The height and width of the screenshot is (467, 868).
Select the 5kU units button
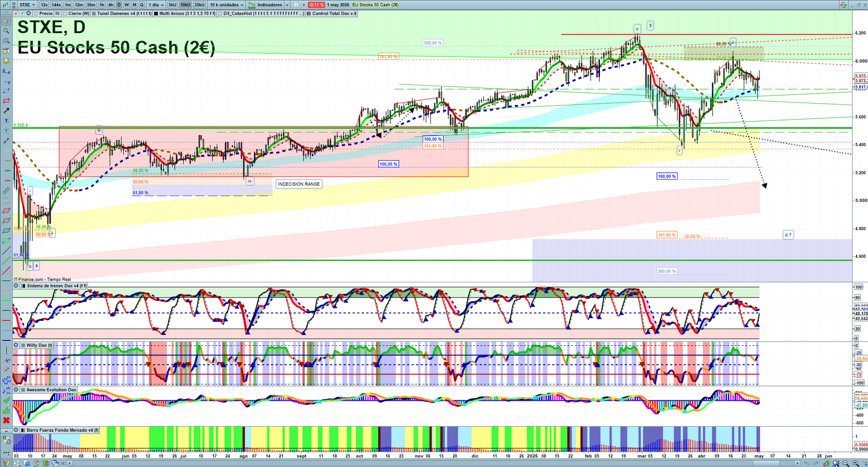[172, 5]
